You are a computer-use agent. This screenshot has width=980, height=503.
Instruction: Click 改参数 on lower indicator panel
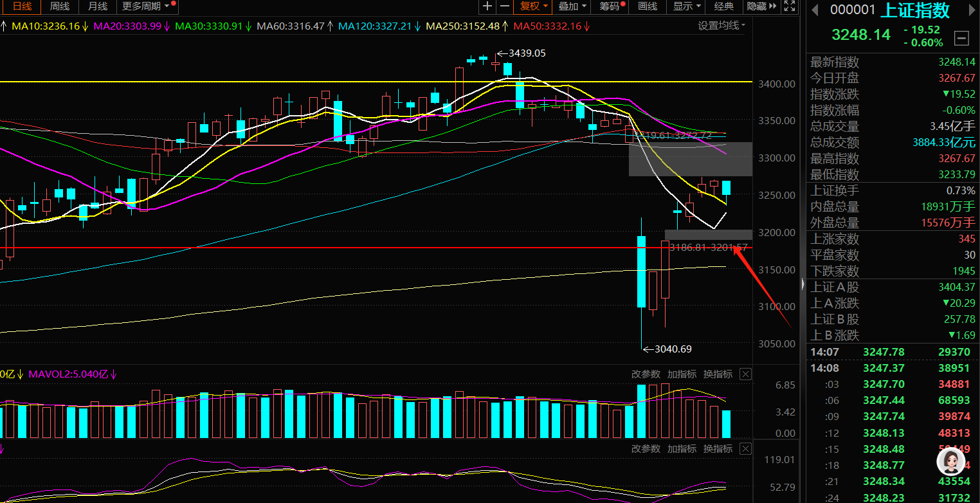[646, 449]
